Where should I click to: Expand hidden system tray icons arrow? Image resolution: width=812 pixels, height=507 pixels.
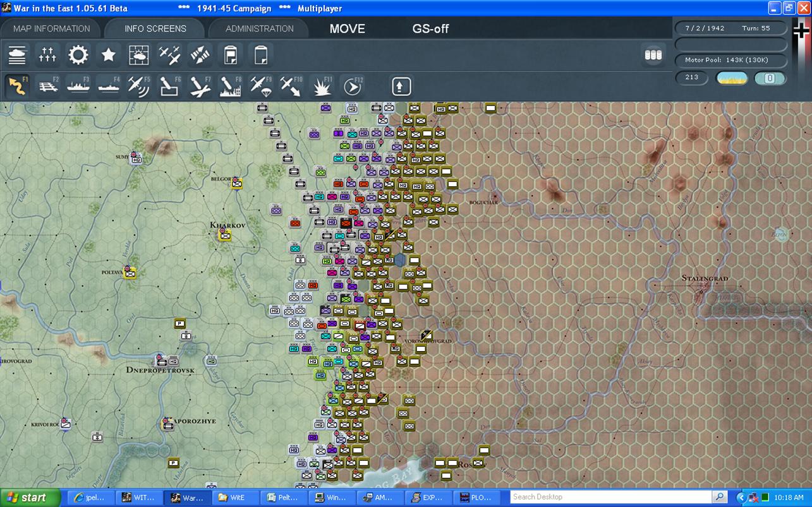point(741,498)
